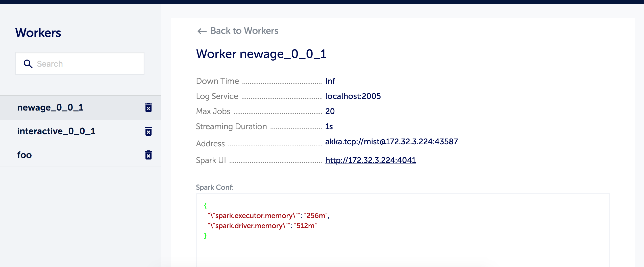Go back via Back to Workers link
The image size is (644, 267).
click(x=238, y=31)
